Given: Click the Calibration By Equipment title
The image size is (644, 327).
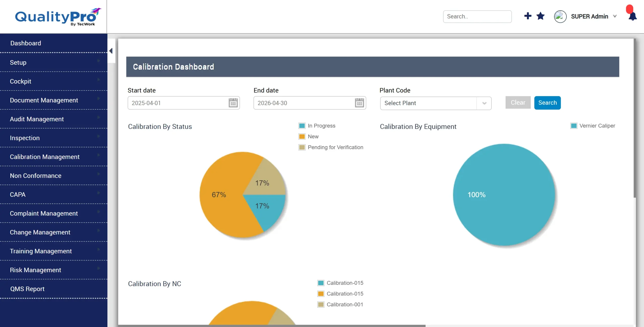Looking at the screenshot, I should click(x=418, y=126).
